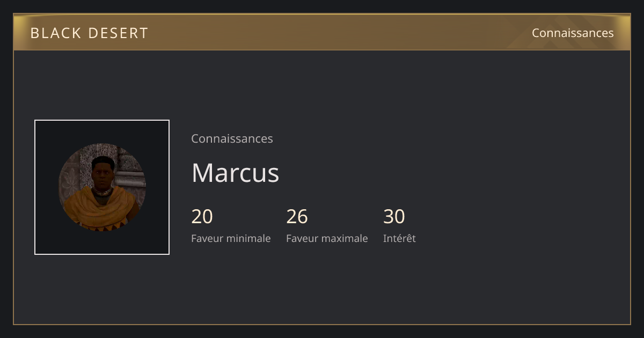Screen dimensions: 644x338
Task: Click the BLACK DESERT title logo
Action: (89, 33)
